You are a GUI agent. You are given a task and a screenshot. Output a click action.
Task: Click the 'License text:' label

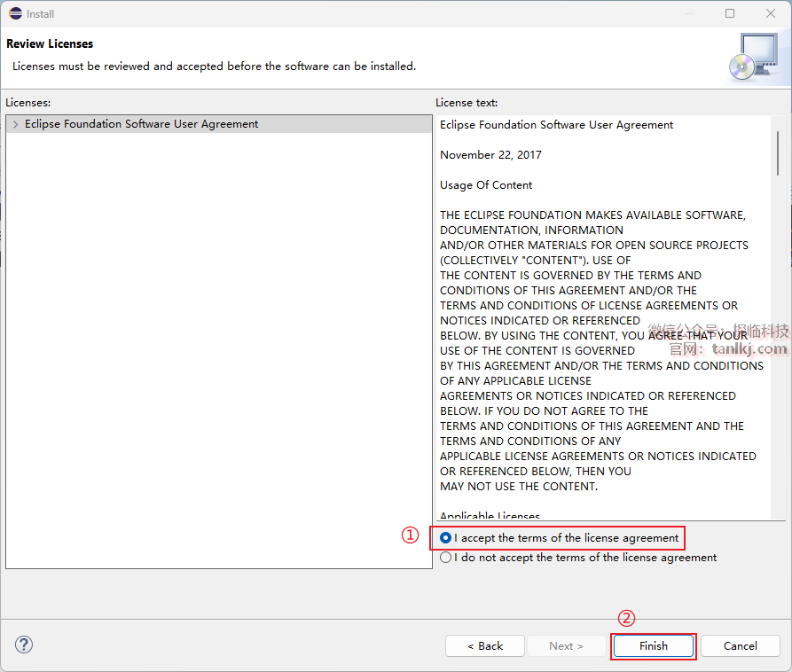pos(467,103)
